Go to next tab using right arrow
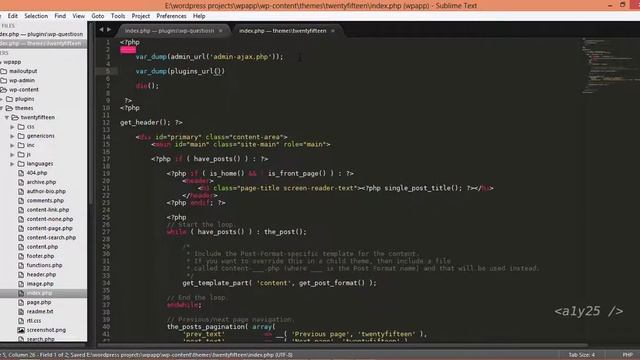The image size is (640, 360). pyautogui.click(x=109, y=29)
